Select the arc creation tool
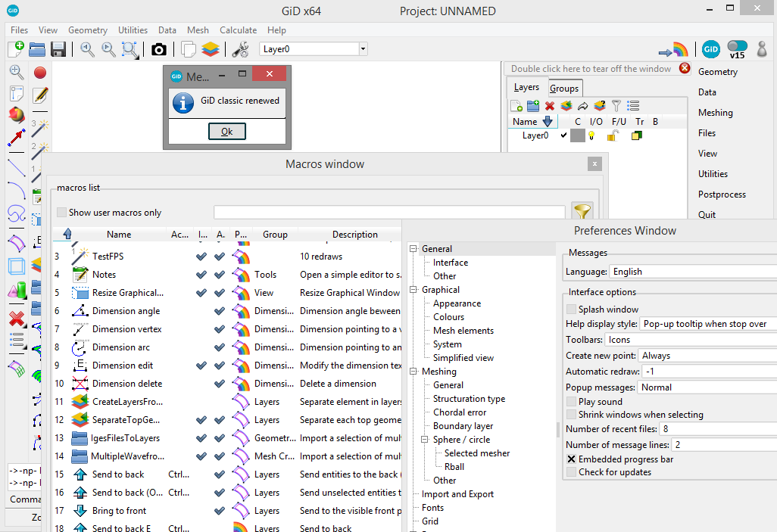777x532 pixels. [17, 190]
